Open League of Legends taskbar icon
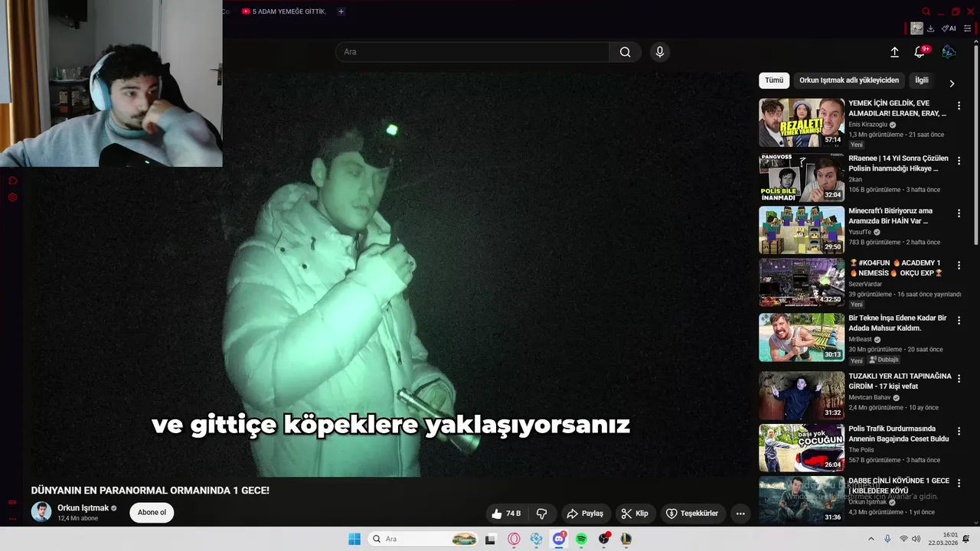Image resolution: width=980 pixels, height=551 pixels. (626, 539)
